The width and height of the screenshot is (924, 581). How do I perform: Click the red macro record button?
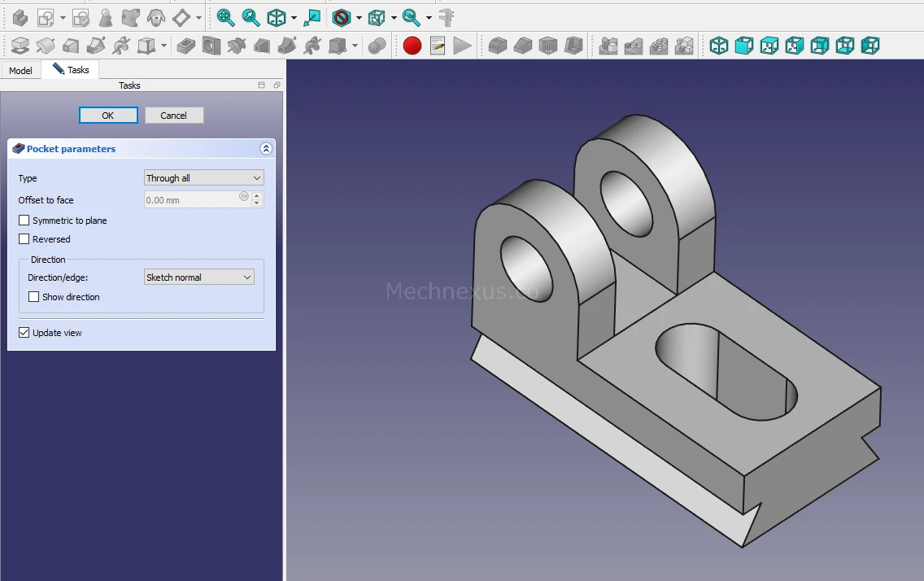[x=412, y=46]
